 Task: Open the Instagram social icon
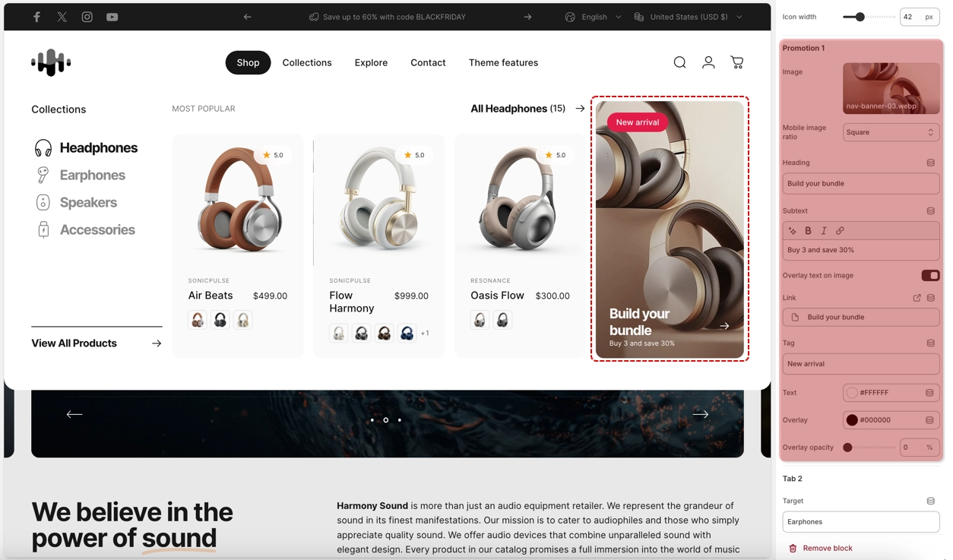(x=87, y=17)
